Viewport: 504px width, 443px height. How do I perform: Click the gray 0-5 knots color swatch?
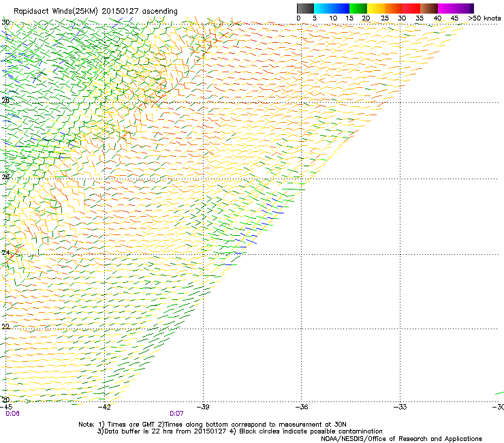point(305,8)
